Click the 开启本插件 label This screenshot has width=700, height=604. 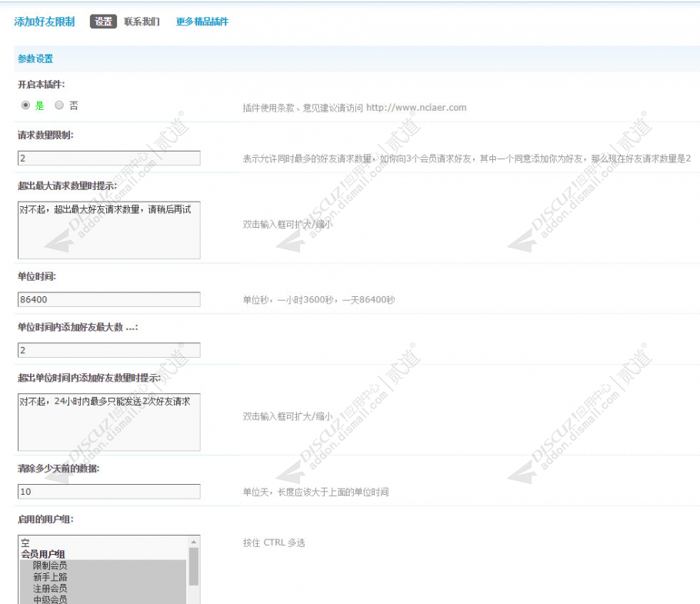(x=41, y=85)
